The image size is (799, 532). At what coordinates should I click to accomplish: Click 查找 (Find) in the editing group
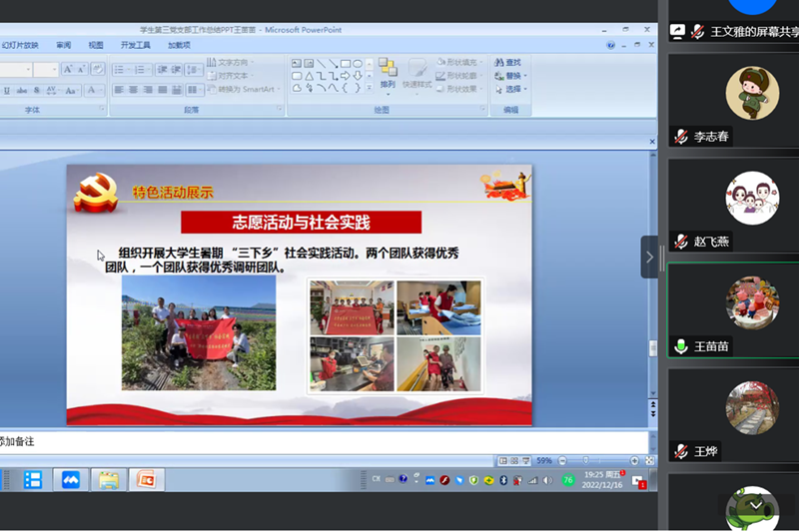point(512,62)
